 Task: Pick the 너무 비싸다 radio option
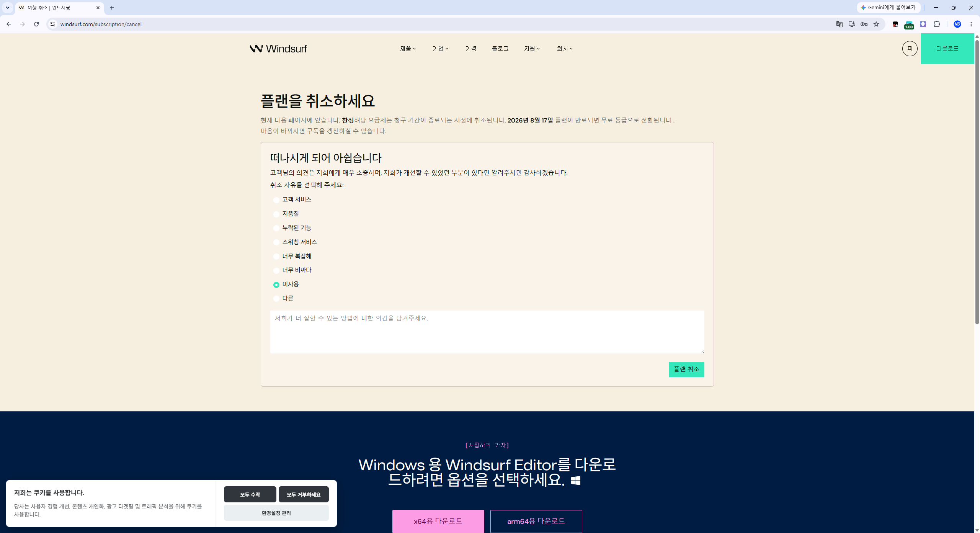pyautogui.click(x=276, y=271)
